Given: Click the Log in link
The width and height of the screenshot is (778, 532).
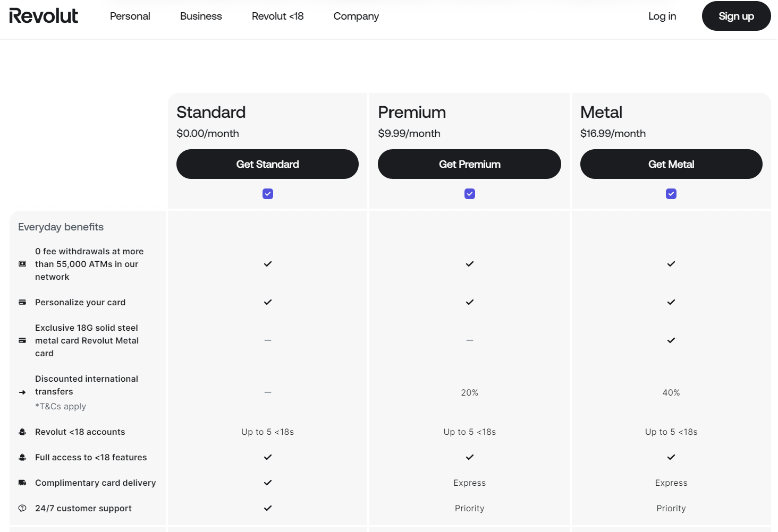Looking at the screenshot, I should pyautogui.click(x=662, y=16).
